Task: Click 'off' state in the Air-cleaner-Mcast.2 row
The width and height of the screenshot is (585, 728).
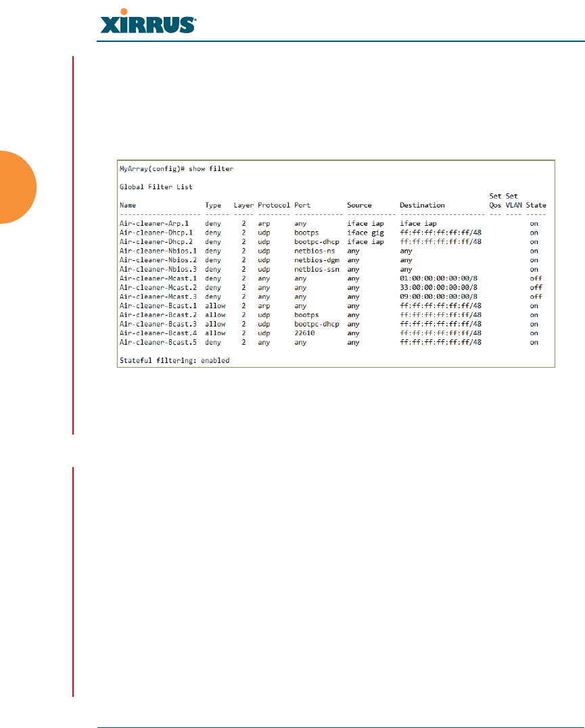Action: coord(536,287)
